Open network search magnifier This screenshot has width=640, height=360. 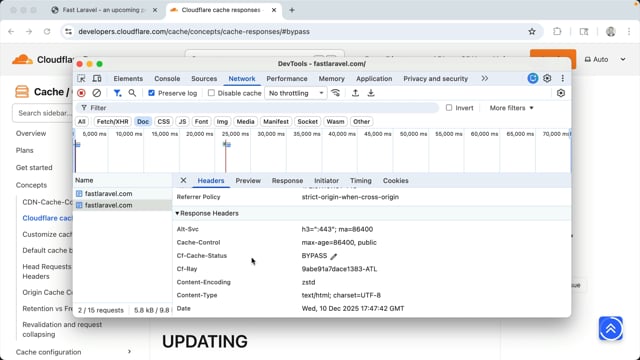click(132, 93)
